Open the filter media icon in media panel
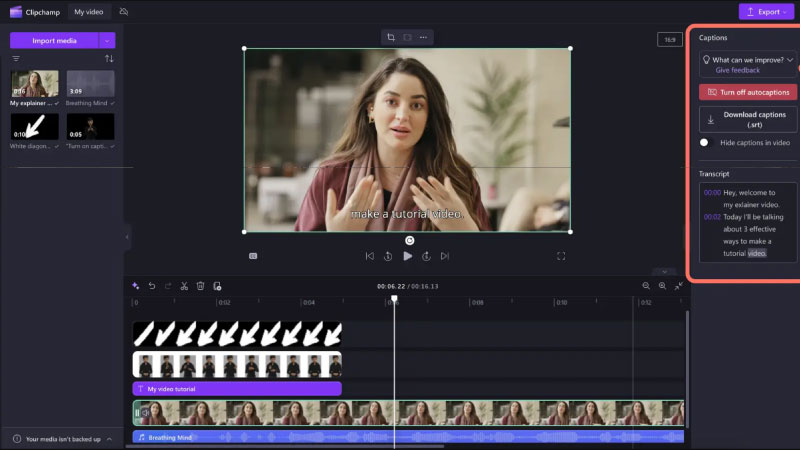The height and width of the screenshot is (450, 800). click(x=16, y=59)
